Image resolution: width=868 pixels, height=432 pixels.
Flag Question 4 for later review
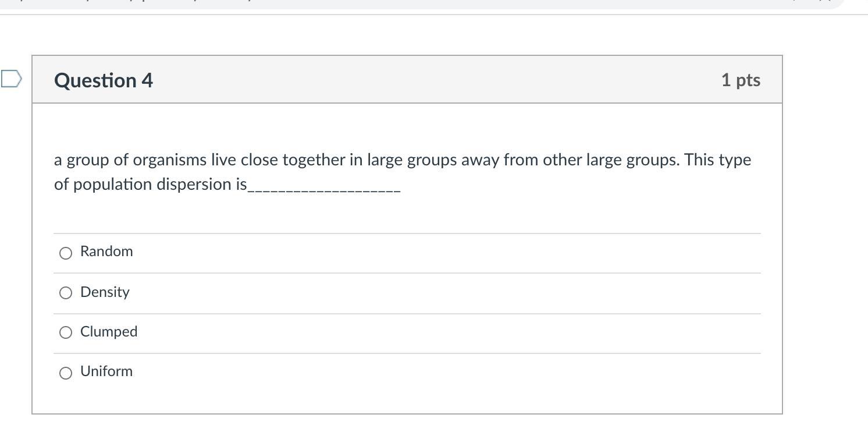click(x=11, y=79)
